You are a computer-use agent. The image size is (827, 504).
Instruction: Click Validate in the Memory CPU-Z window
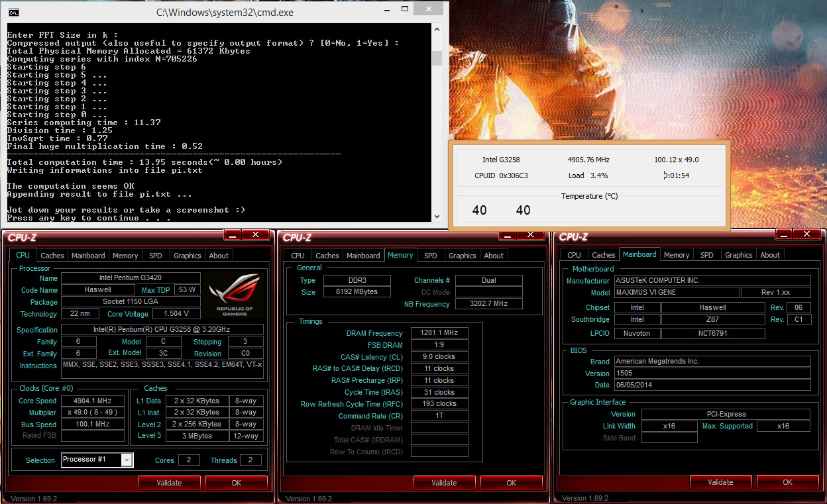tap(444, 483)
